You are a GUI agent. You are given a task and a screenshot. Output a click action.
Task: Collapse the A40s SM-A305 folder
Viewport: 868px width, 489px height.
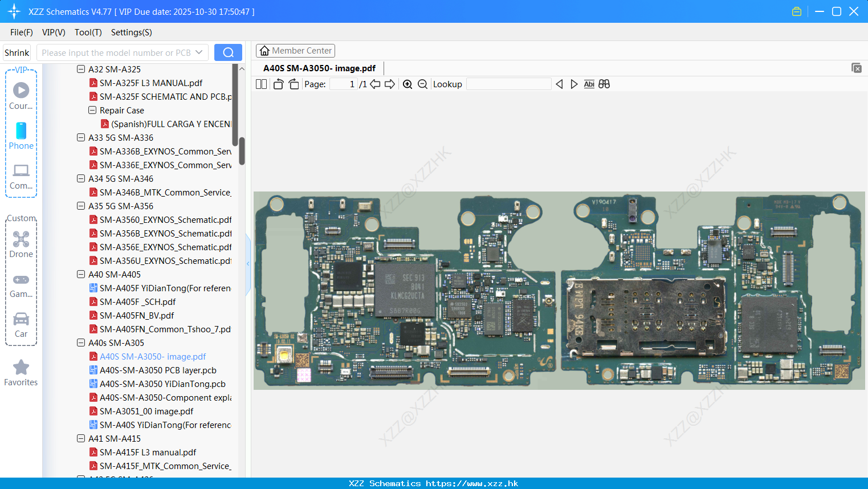[81, 343]
